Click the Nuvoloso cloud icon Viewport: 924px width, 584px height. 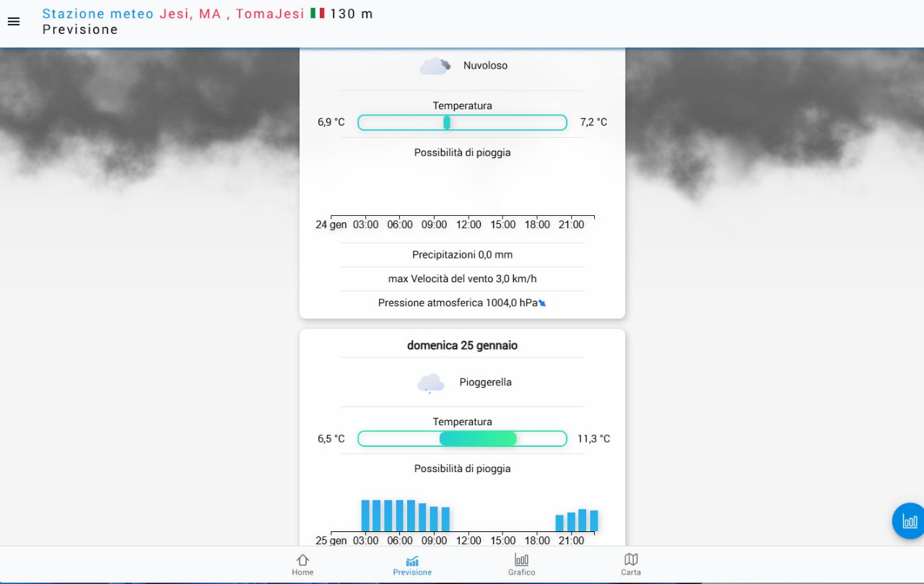(x=435, y=66)
